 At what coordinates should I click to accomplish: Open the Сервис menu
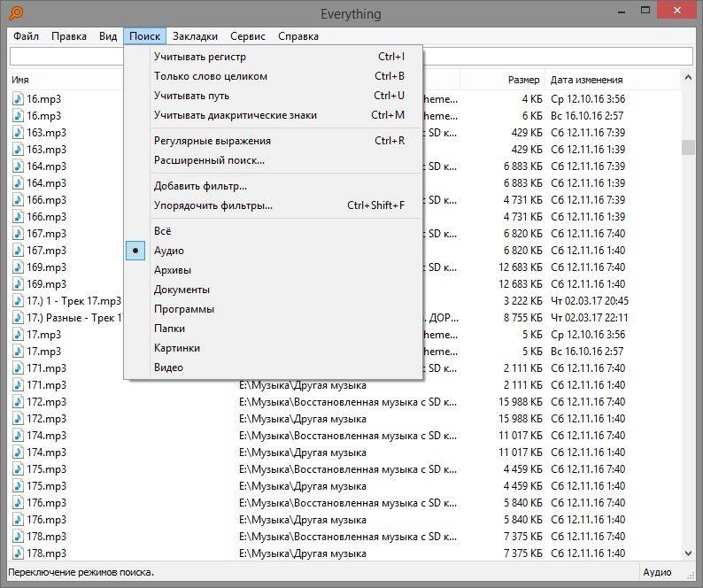(x=248, y=36)
